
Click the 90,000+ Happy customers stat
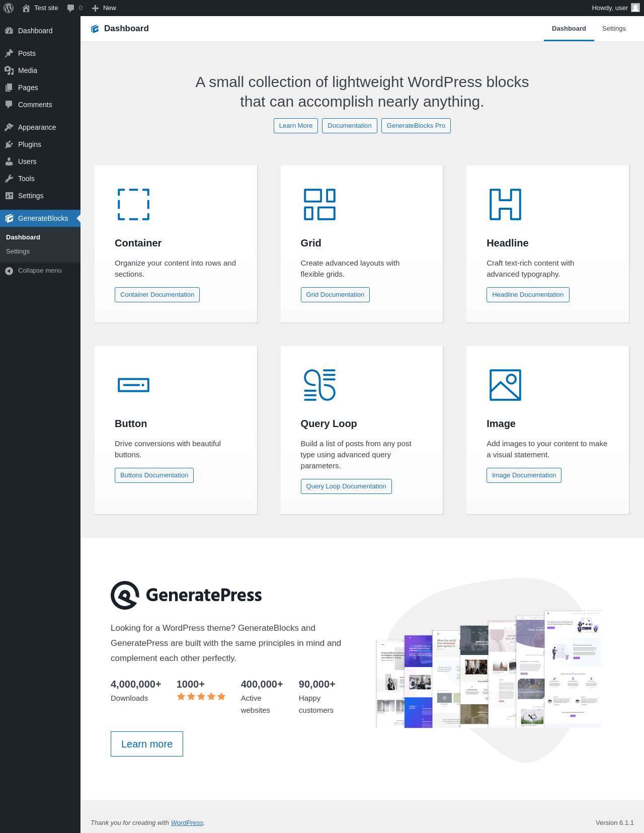[x=317, y=697]
